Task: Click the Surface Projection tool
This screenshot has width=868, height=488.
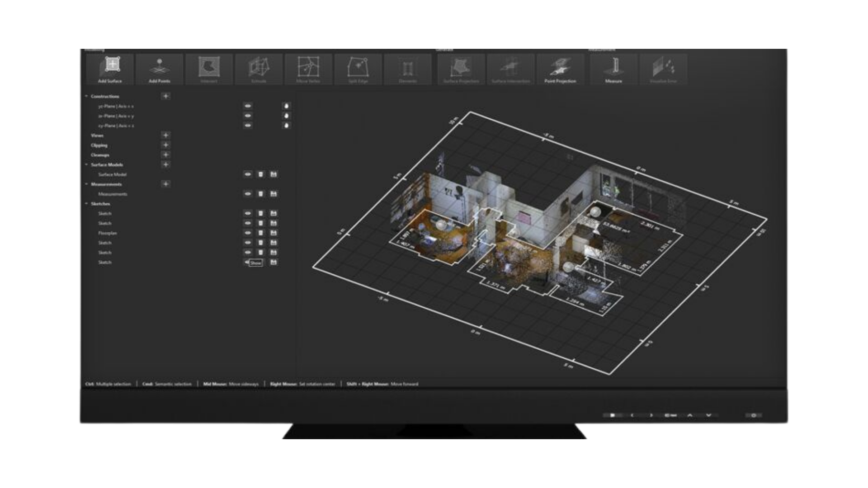Action: point(461,69)
